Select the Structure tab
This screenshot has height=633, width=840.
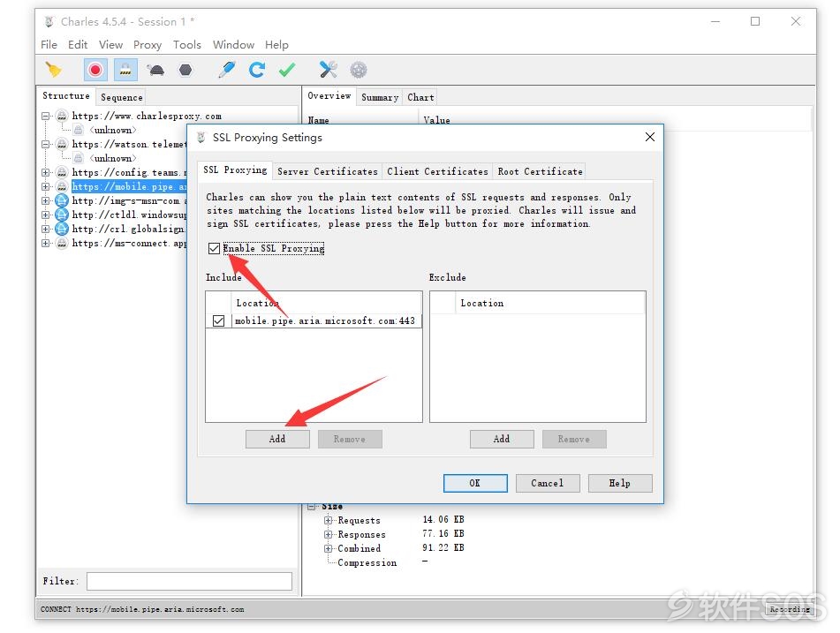click(66, 96)
